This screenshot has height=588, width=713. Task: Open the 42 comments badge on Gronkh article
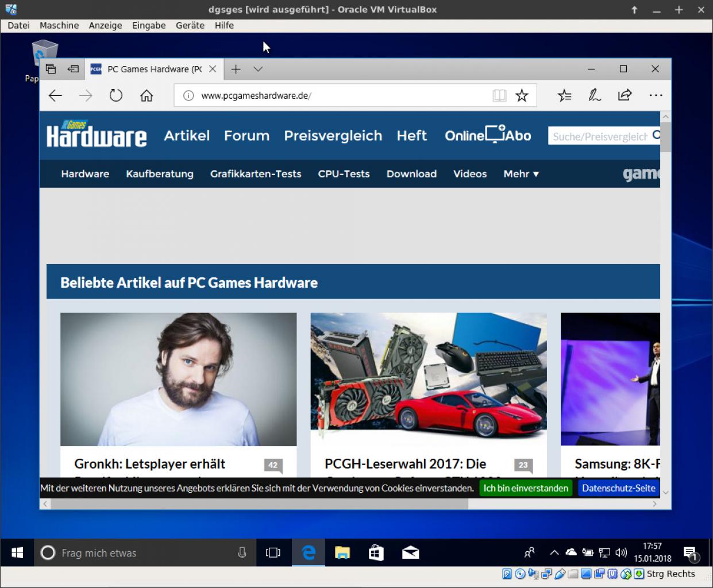273,466
